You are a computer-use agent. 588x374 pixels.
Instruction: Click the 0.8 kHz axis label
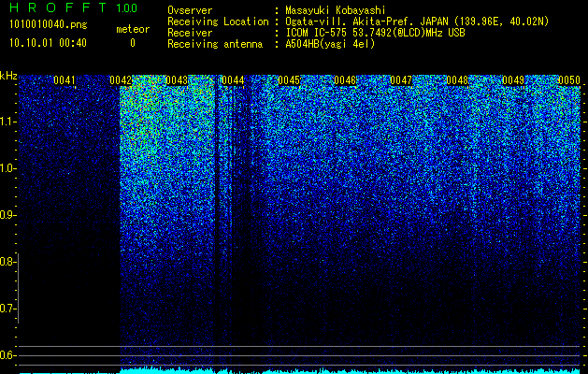(x=7, y=262)
